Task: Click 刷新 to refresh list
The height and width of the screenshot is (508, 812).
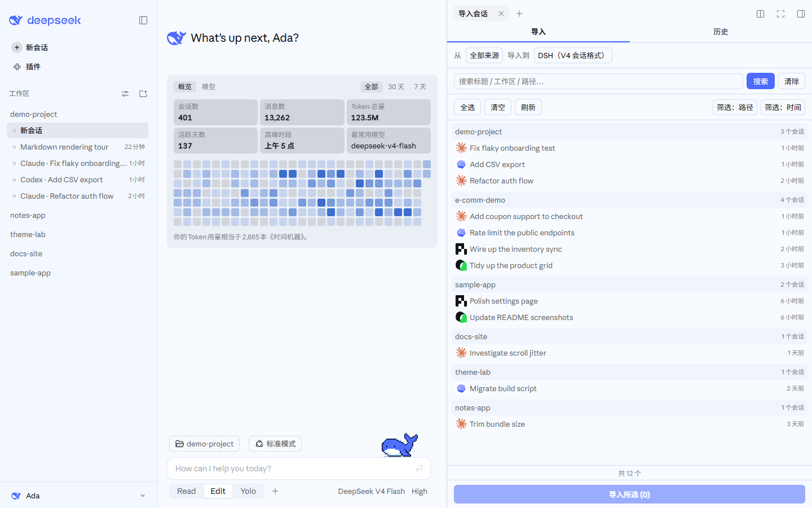Action: coord(528,107)
